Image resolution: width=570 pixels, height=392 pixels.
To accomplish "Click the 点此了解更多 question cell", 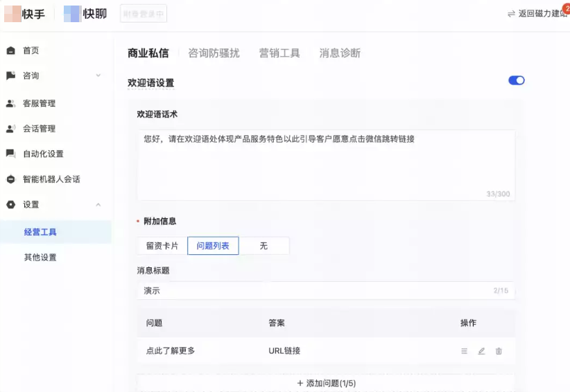I will 171,350.
